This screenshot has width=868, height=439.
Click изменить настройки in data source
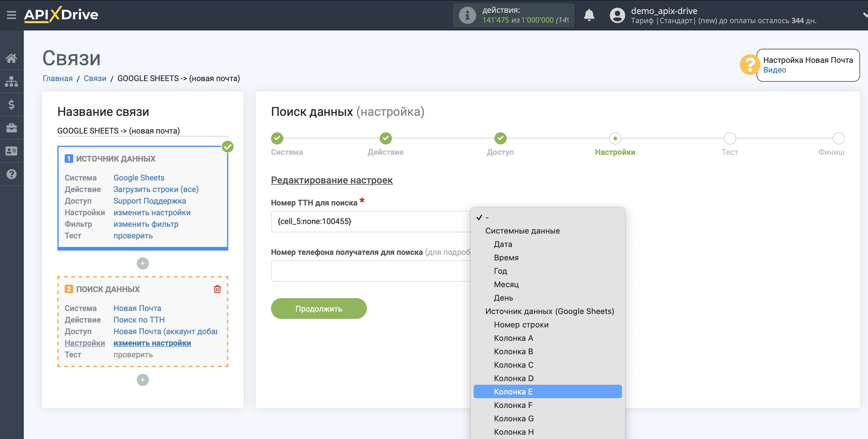coord(152,213)
